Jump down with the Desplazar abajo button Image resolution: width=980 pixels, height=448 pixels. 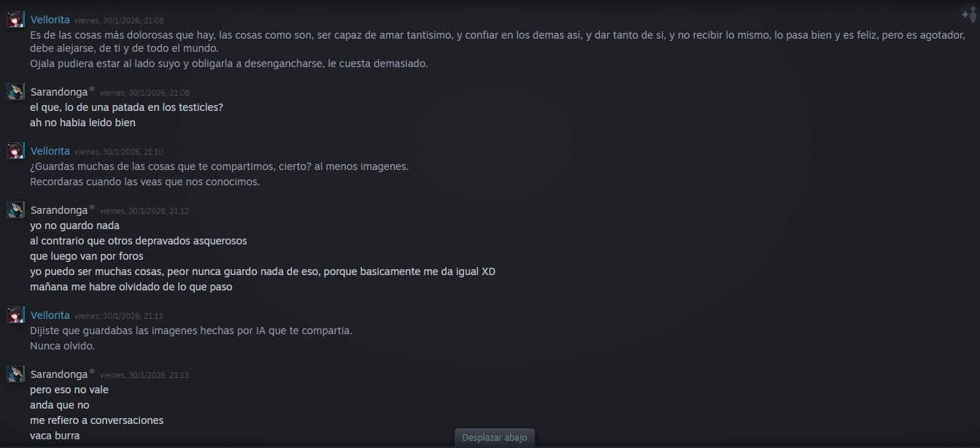[495, 437]
